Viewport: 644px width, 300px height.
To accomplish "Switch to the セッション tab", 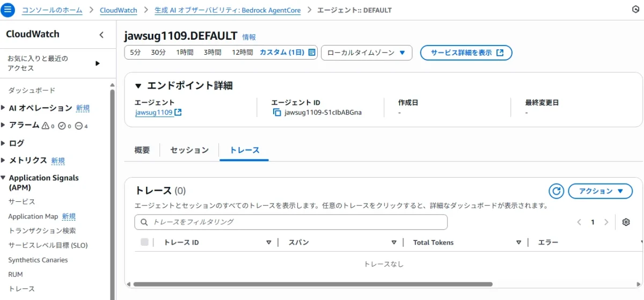I will [x=189, y=150].
